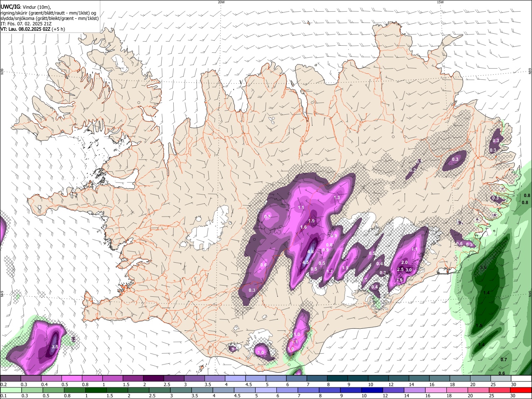Select the darkest purple 2 mm snow legend swatch
This screenshot has width=532, height=399.
point(153,379)
